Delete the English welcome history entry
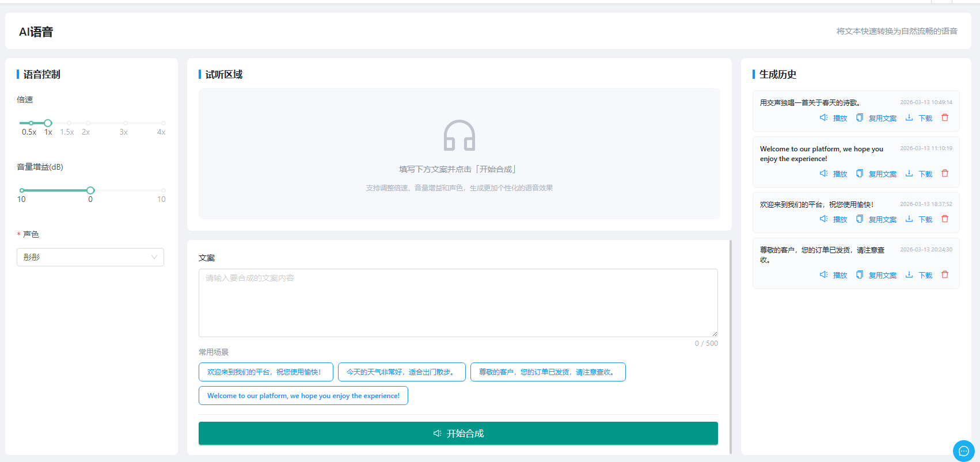 pos(944,174)
